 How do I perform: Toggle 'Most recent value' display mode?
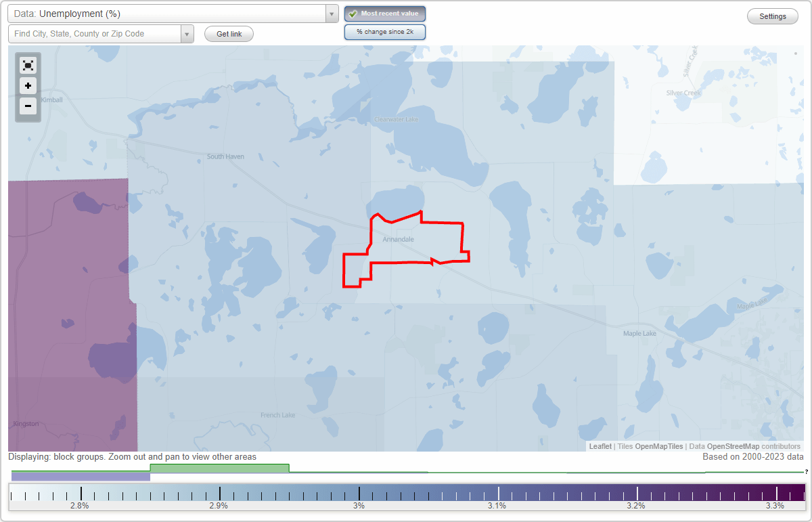384,13
